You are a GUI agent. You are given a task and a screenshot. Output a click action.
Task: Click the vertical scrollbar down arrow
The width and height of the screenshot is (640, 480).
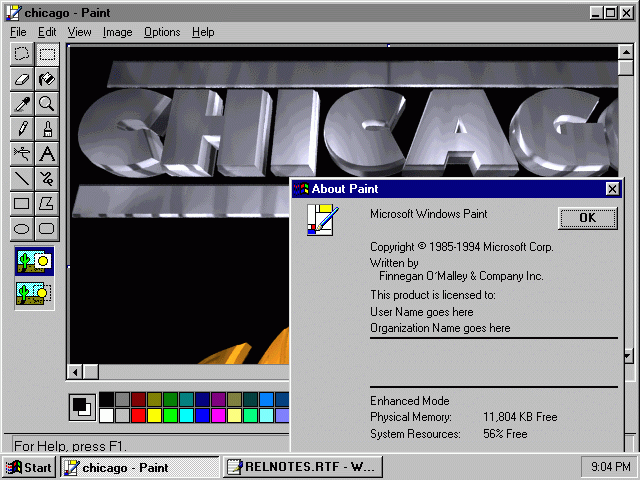(629, 357)
